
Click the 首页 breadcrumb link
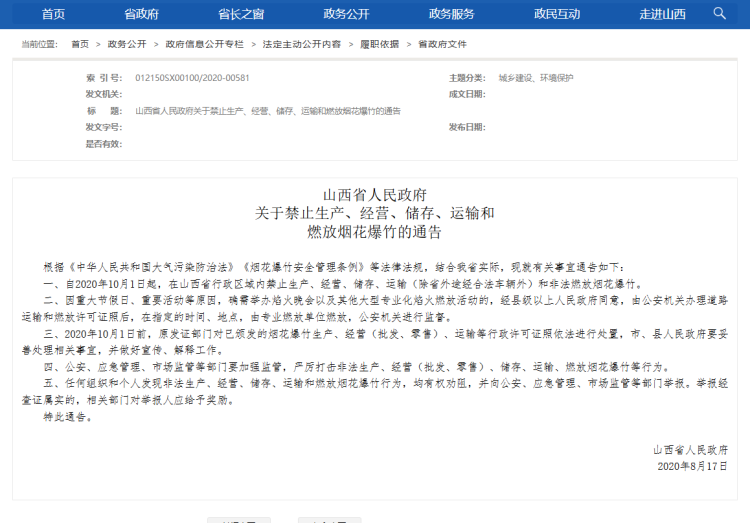[x=79, y=45]
